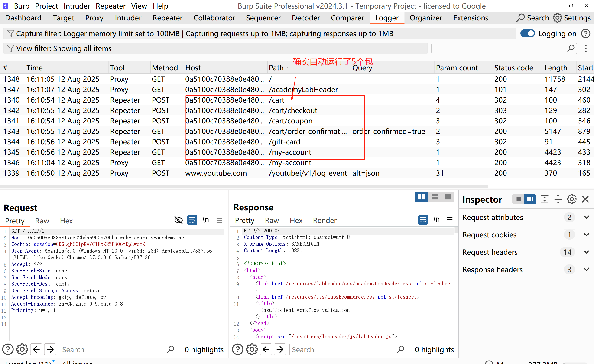Go to next Response search match arrow
The width and height of the screenshot is (594, 364).
pyautogui.click(x=280, y=349)
